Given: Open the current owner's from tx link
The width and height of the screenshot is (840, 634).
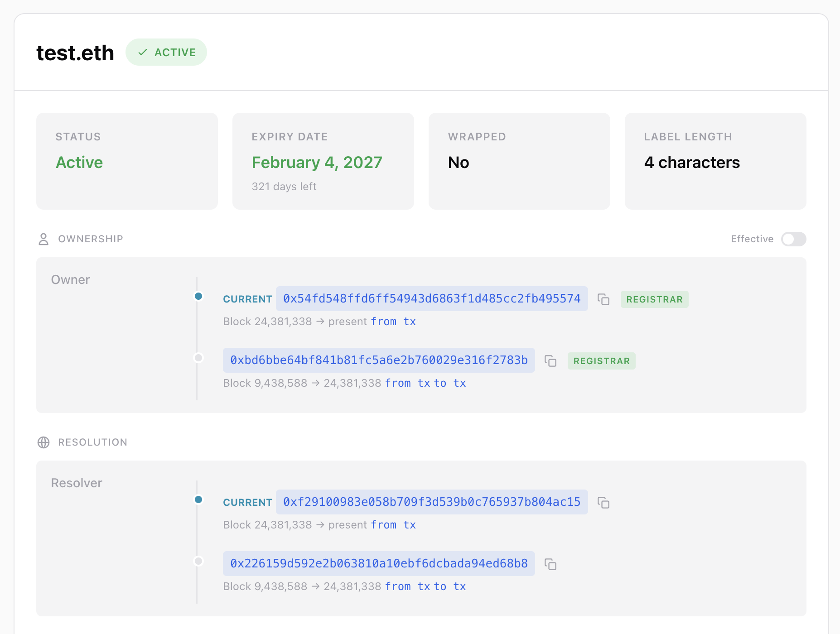Looking at the screenshot, I should 393,322.
